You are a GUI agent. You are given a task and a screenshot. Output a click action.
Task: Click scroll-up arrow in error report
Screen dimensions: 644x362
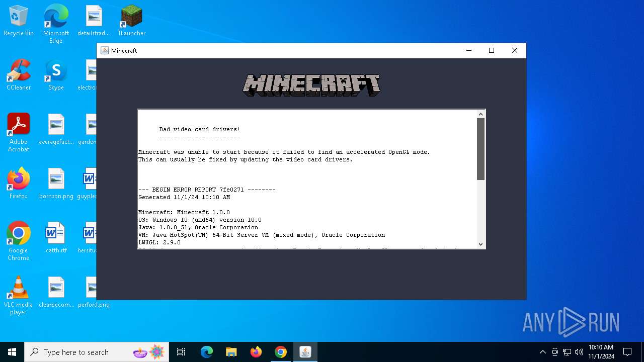pos(481,114)
